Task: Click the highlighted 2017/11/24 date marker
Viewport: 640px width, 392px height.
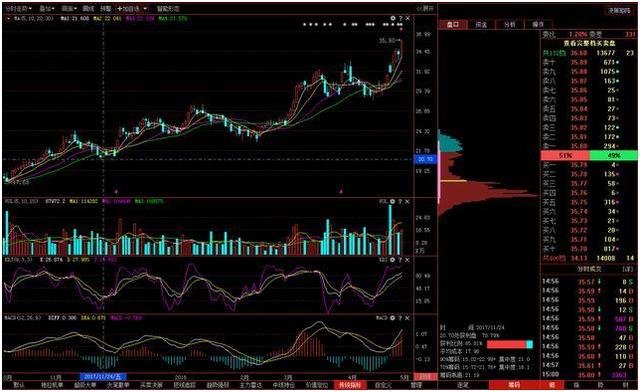Action: pos(103,376)
